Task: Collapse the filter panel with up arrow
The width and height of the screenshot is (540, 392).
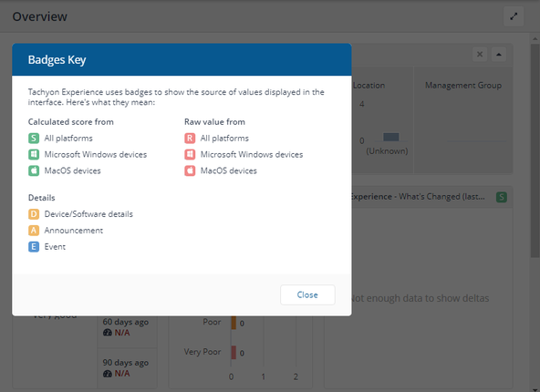Action: click(x=499, y=55)
